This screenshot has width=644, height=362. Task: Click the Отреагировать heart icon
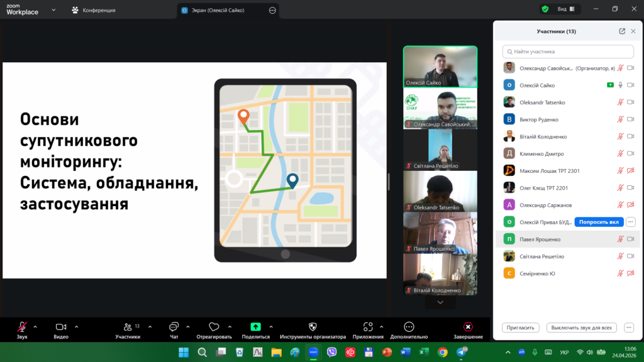point(214,327)
